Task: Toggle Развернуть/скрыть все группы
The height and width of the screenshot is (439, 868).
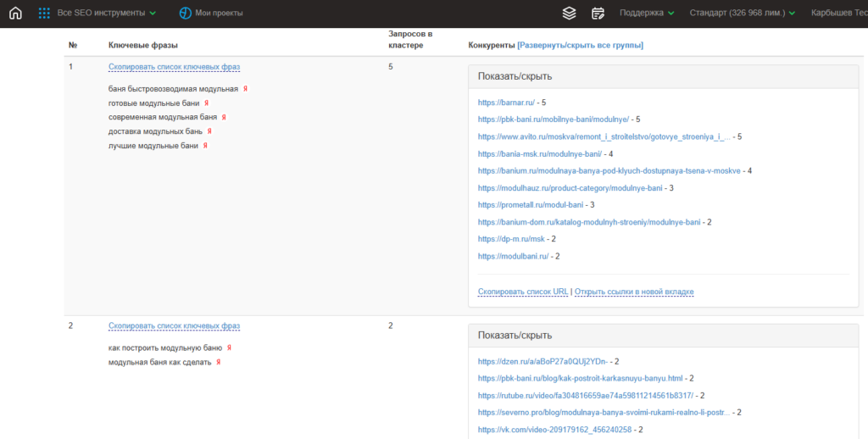Action: [x=580, y=46]
